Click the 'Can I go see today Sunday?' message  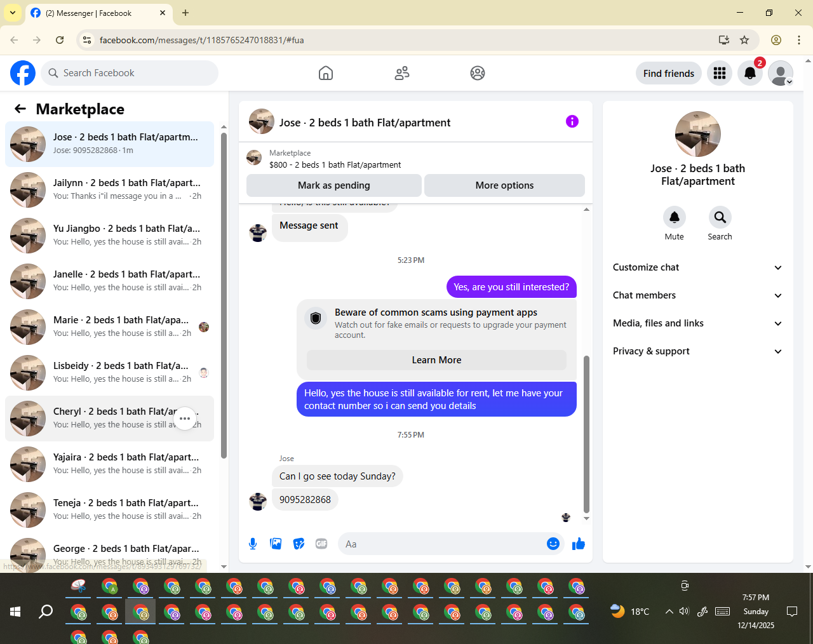(337, 476)
